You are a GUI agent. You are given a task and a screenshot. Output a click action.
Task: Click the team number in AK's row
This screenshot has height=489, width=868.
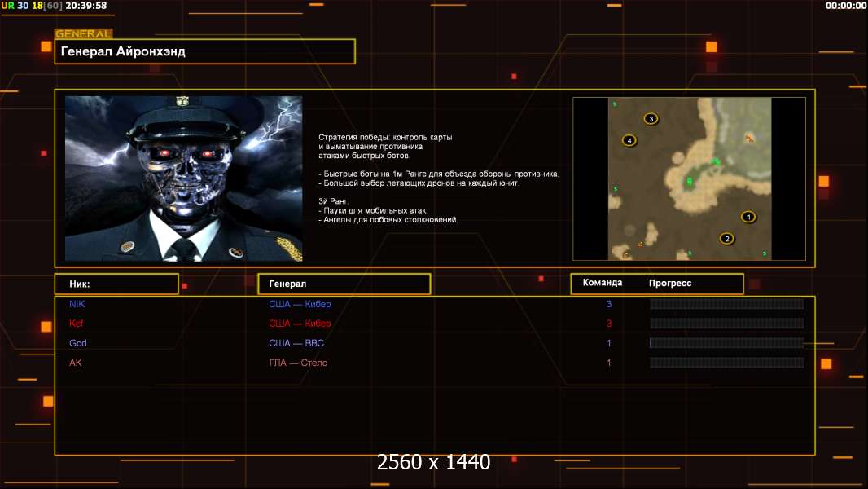click(x=609, y=363)
